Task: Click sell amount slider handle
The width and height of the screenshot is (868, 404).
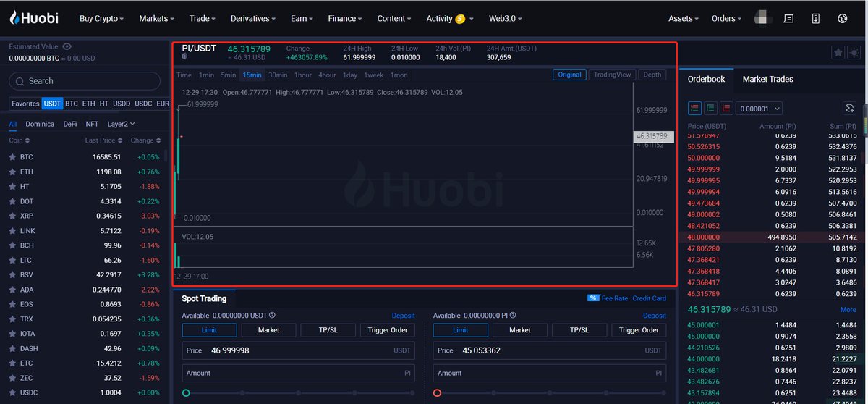Action: [437, 393]
